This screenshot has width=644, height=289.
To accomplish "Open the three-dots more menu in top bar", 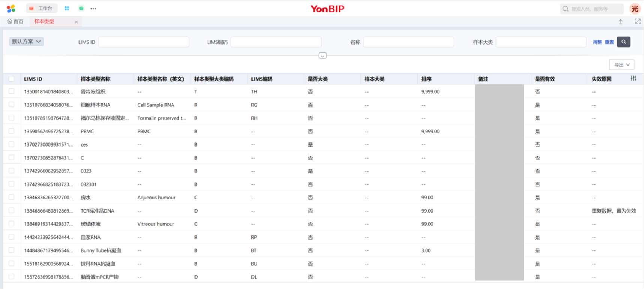I will click(x=93, y=9).
